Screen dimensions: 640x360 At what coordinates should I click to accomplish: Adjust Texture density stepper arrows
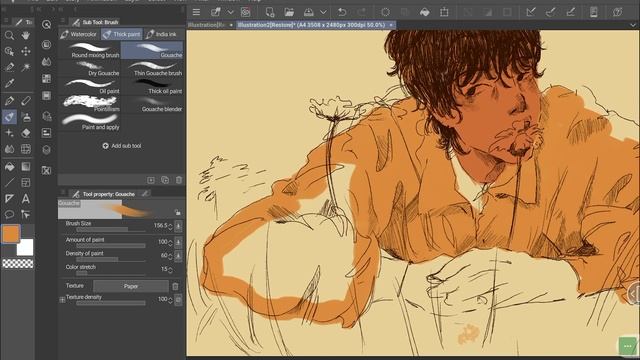170,300
